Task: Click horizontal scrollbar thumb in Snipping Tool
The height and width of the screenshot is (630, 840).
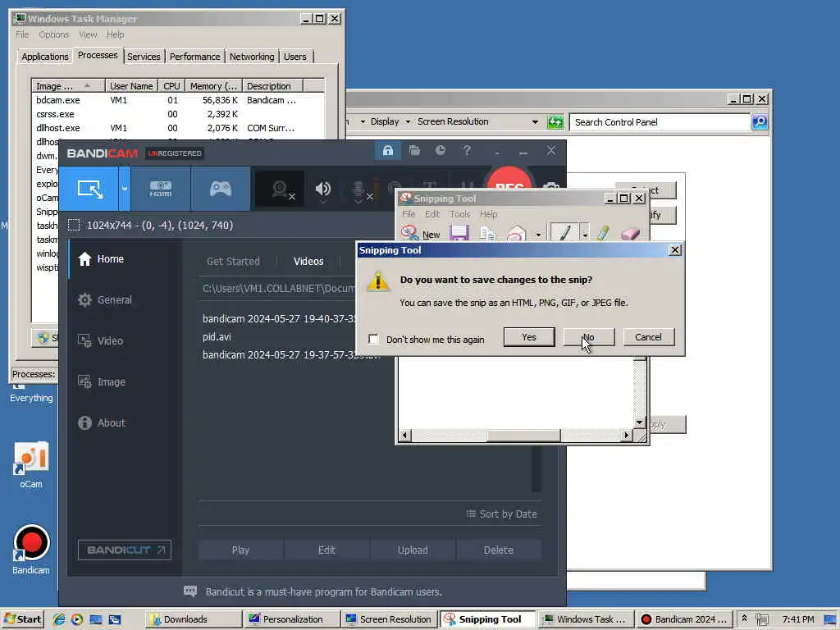Action: click(523, 436)
